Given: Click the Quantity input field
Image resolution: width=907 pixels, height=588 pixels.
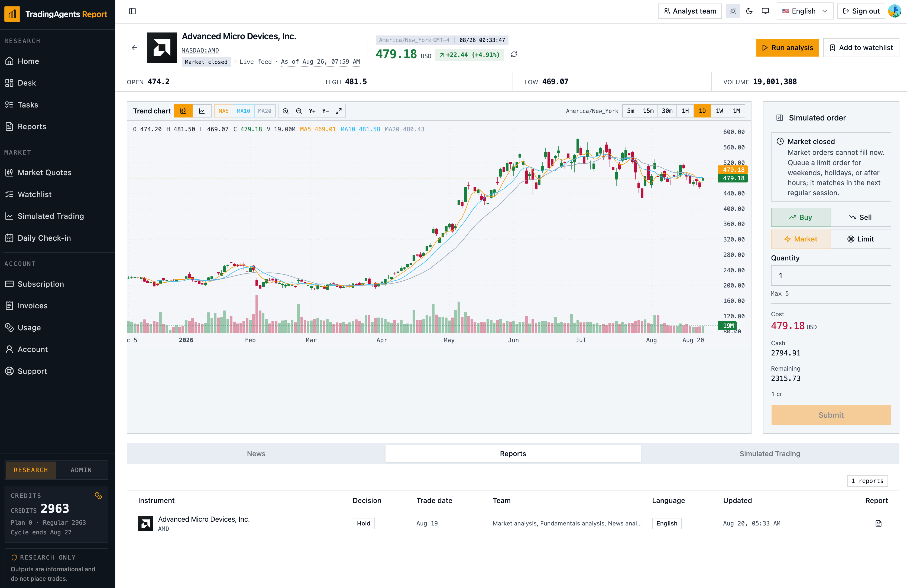Looking at the screenshot, I should pyautogui.click(x=831, y=275).
